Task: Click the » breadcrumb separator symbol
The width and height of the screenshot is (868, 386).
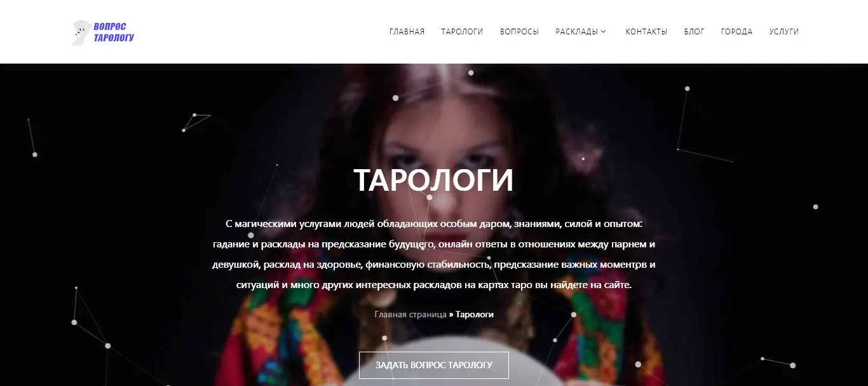Action: coord(451,314)
